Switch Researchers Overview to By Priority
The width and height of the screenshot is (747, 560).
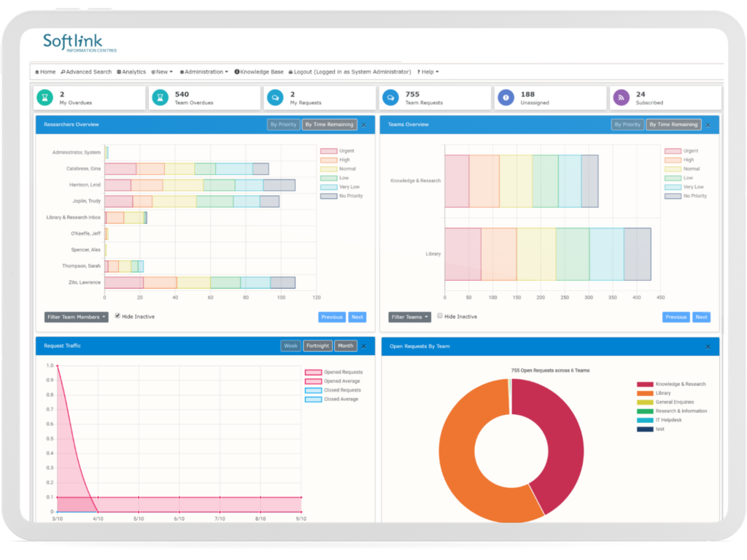coord(284,125)
